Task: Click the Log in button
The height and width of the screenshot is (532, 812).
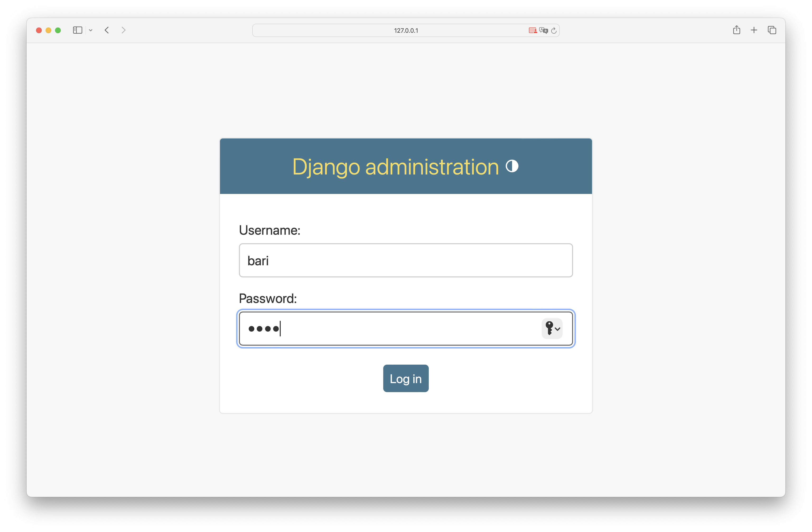Action: (406, 378)
